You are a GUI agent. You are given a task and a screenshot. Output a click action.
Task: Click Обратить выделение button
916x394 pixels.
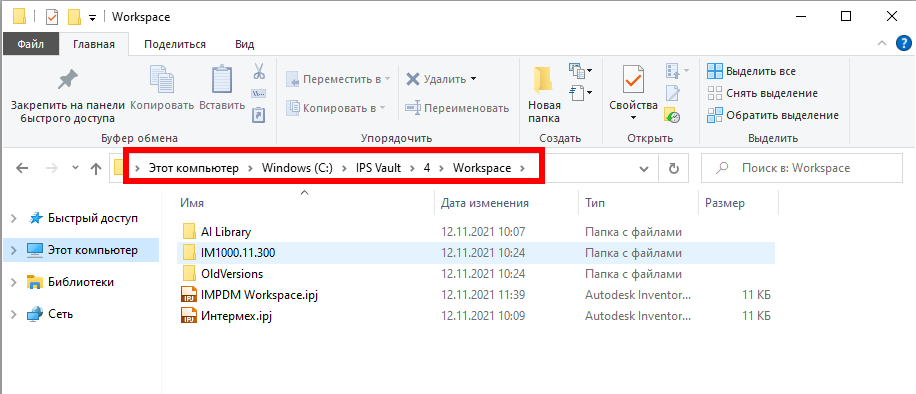coord(773,115)
